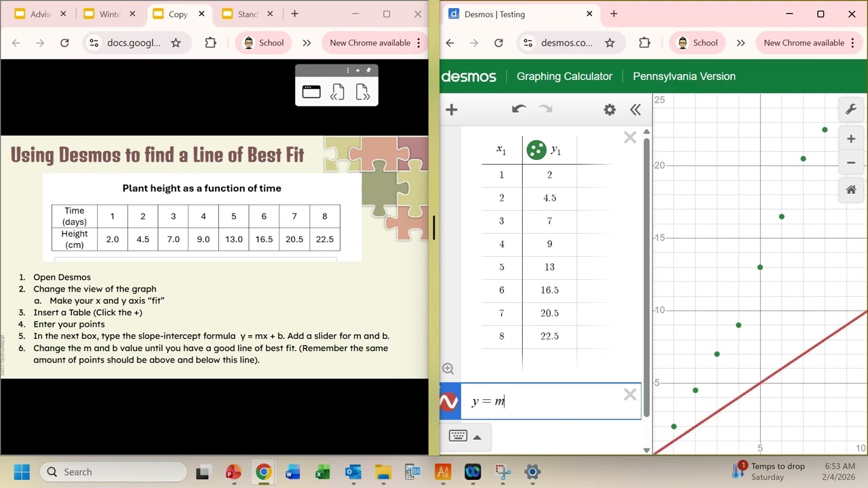Viewport: 868px width, 488px height.
Task: Delete the table with its X button
Action: click(630, 138)
